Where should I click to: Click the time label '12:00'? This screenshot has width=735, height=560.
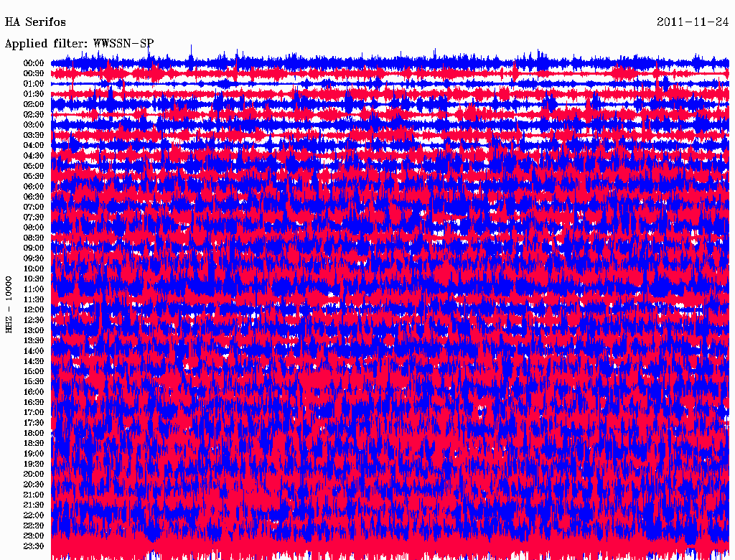34,310
